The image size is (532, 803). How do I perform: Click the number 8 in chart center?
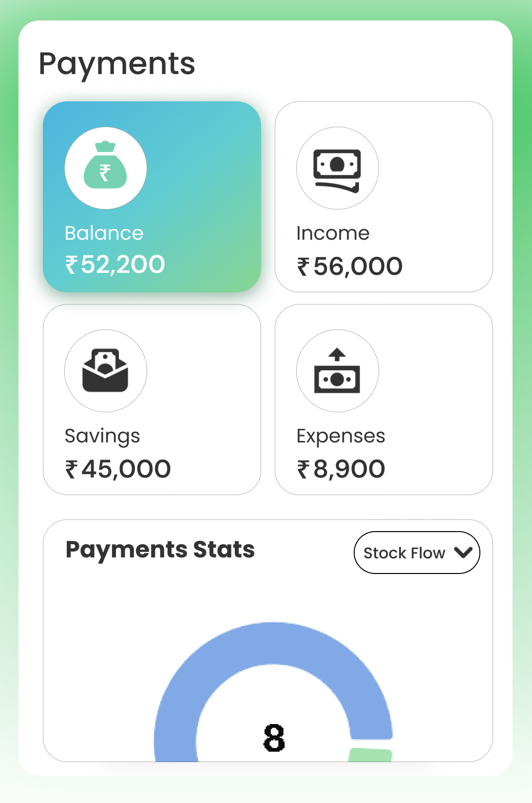tap(274, 737)
